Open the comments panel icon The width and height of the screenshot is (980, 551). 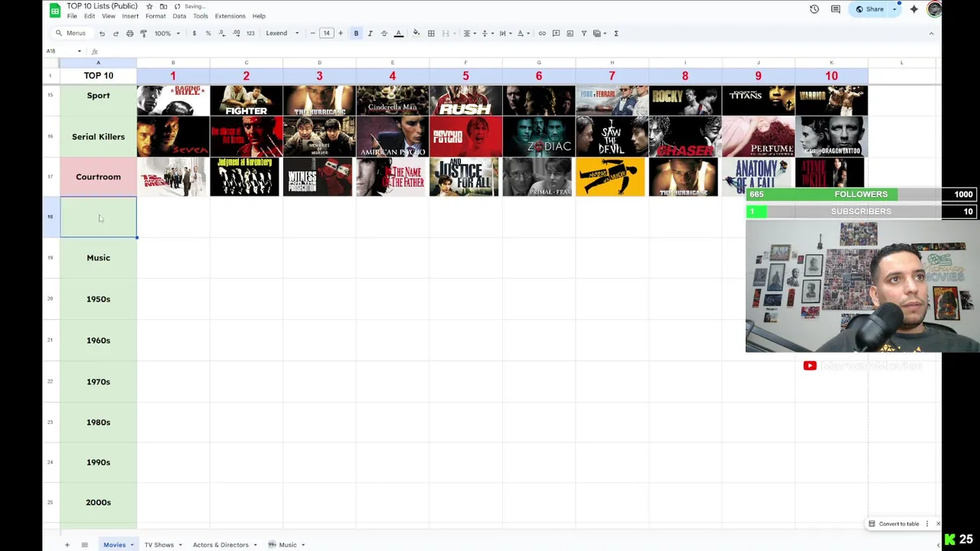835,9
